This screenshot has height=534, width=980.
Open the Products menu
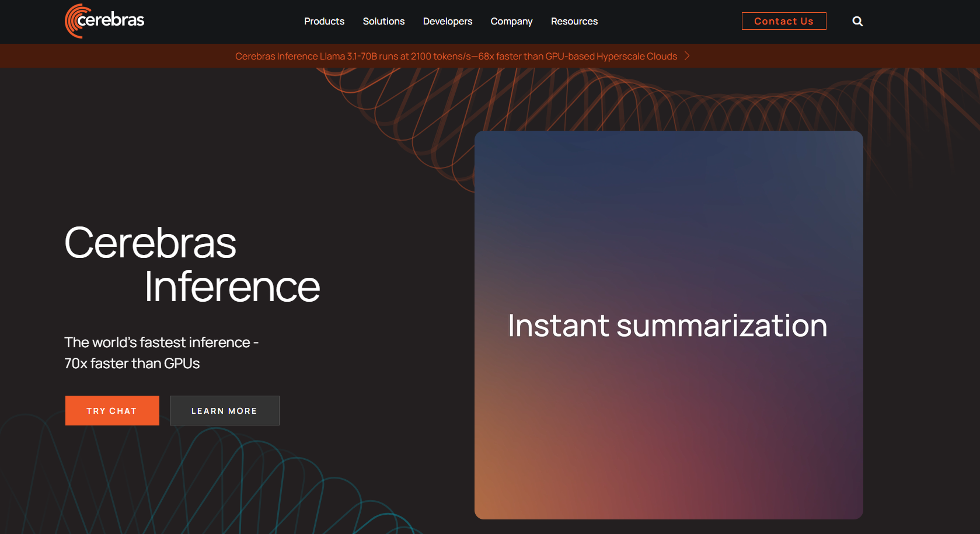(324, 21)
